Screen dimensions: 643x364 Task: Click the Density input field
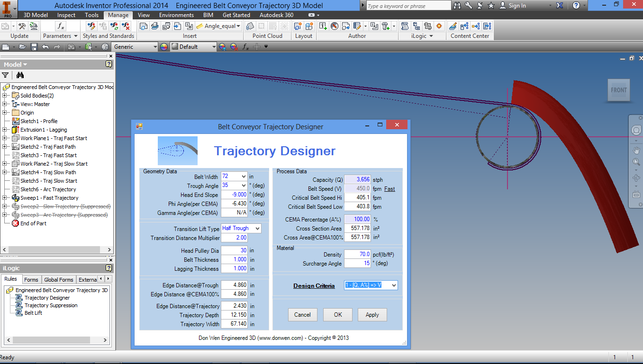pyautogui.click(x=357, y=255)
